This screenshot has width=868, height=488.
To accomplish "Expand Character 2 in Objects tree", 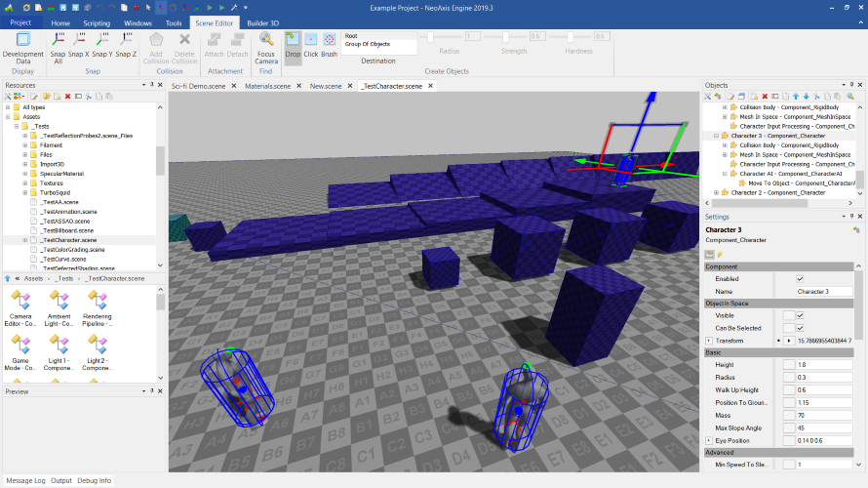I will pyautogui.click(x=716, y=193).
